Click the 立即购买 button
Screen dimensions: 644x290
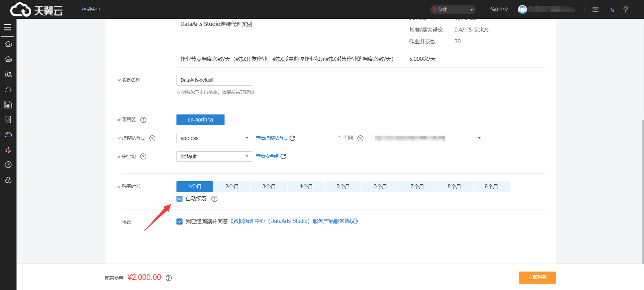click(537, 278)
